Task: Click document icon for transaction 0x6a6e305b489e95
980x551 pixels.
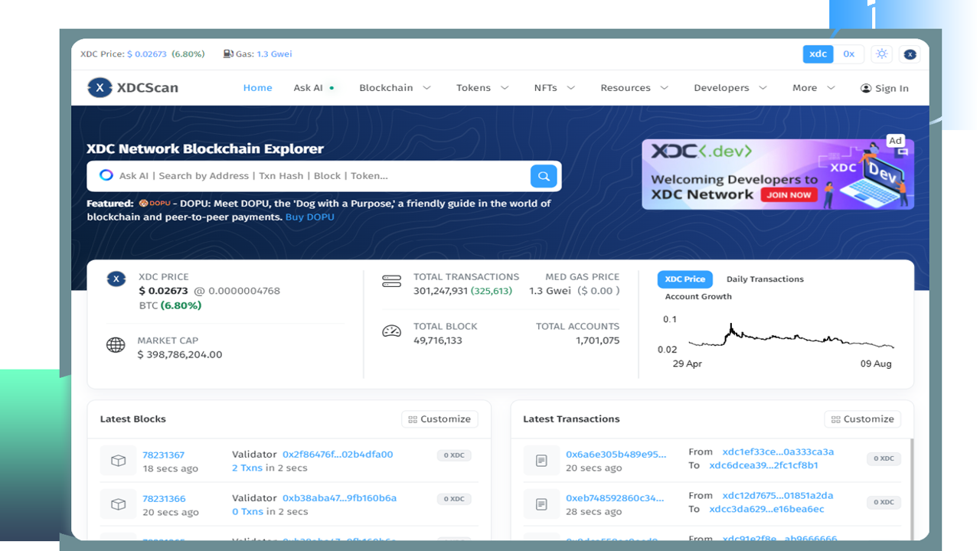Action: click(x=541, y=461)
